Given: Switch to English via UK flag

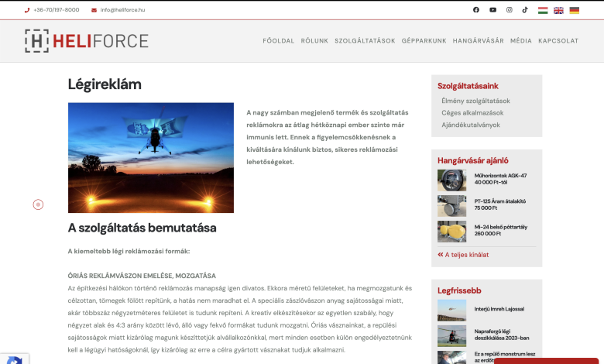Looking at the screenshot, I should [558, 10].
